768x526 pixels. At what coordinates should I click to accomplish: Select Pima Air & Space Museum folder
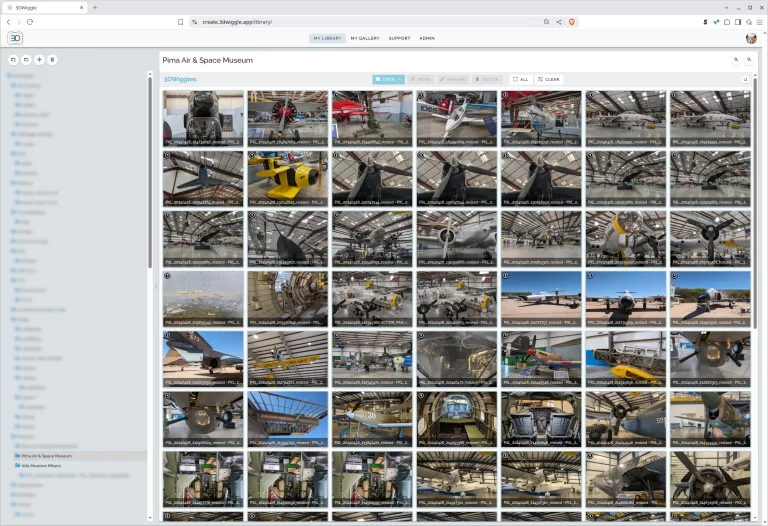[x=50, y=455]
